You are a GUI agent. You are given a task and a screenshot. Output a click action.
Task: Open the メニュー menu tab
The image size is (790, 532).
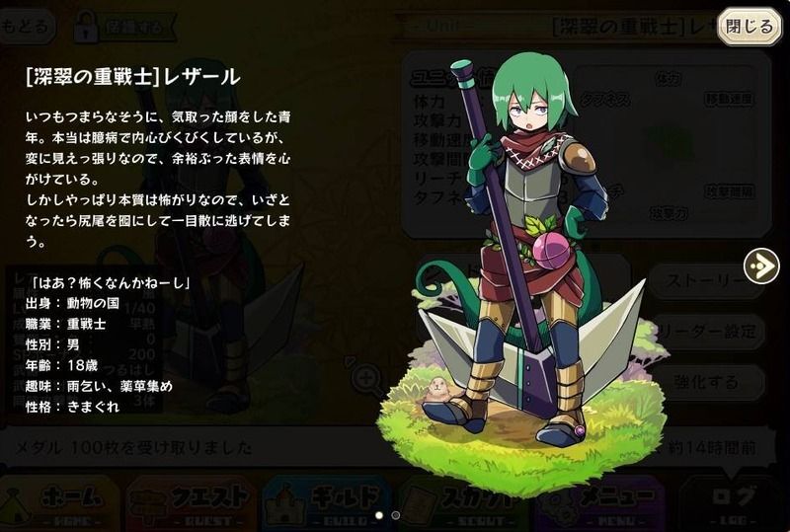[x=599, y=503]
